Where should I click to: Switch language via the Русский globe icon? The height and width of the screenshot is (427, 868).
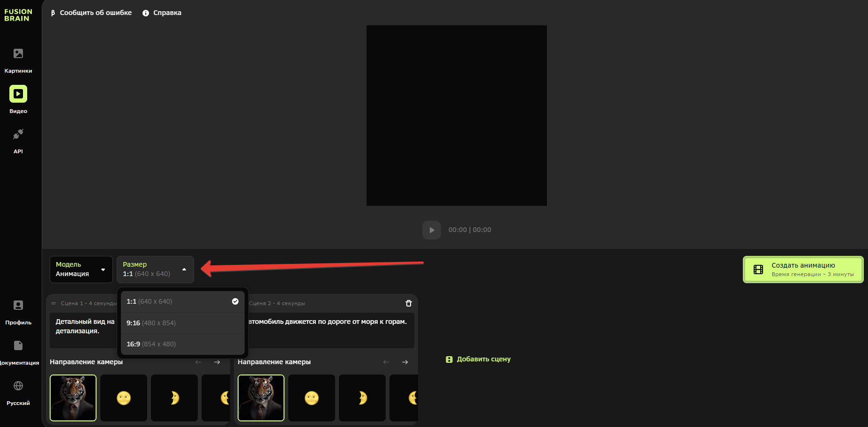click(18, 386)
